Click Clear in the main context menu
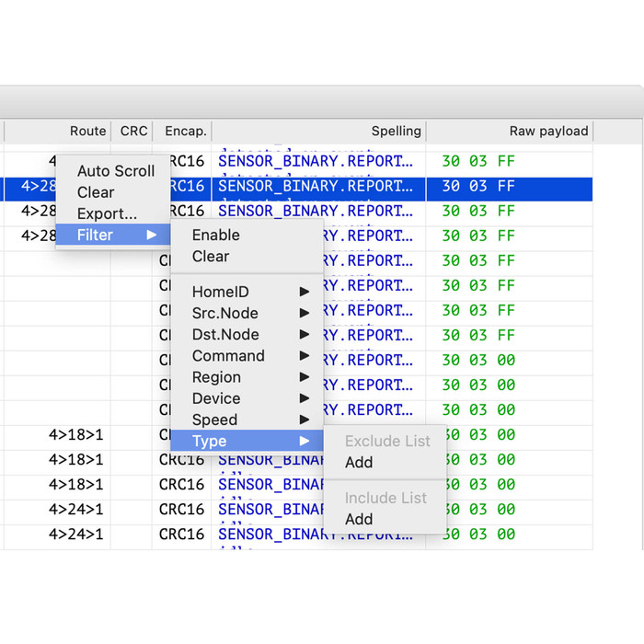 point(96,192)
